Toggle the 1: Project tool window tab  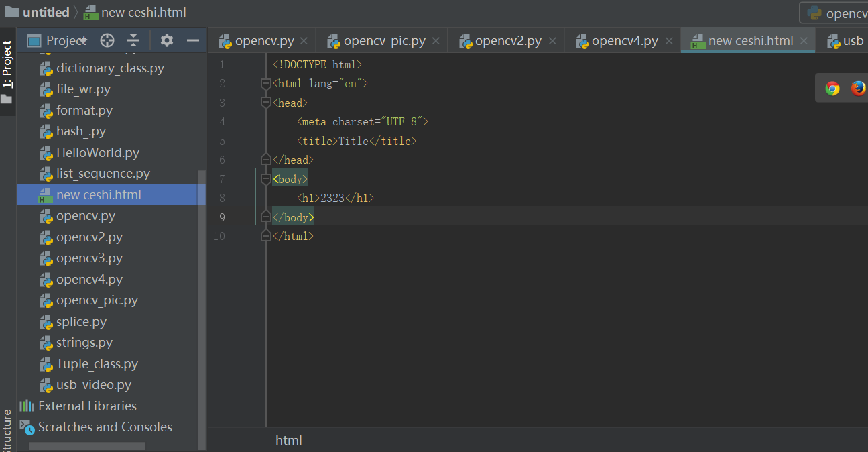[x=7, y=72]
